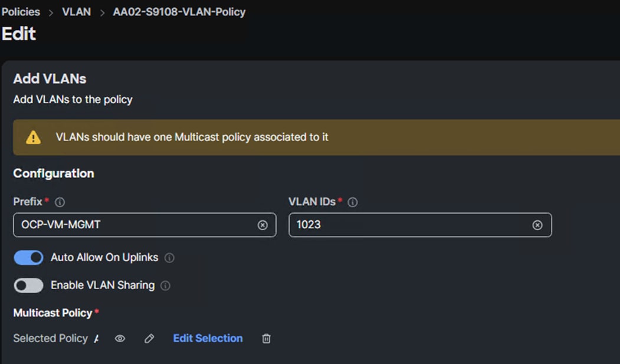The image size is (620, 364).
Task: Delete the selected Multicast policy
Action: [265, 338]
